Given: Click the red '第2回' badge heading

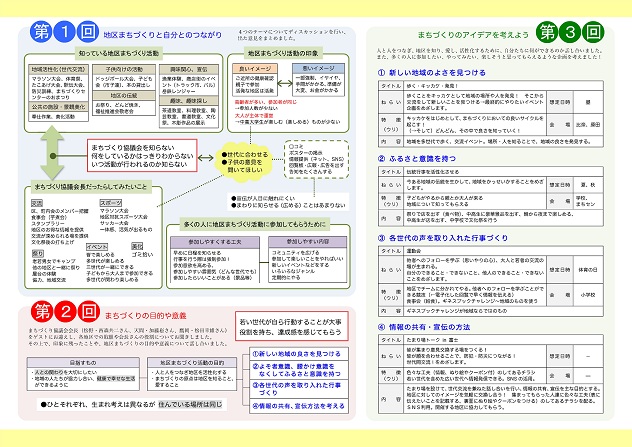Looking at the screenshot, I should click(x=65, y=312).
